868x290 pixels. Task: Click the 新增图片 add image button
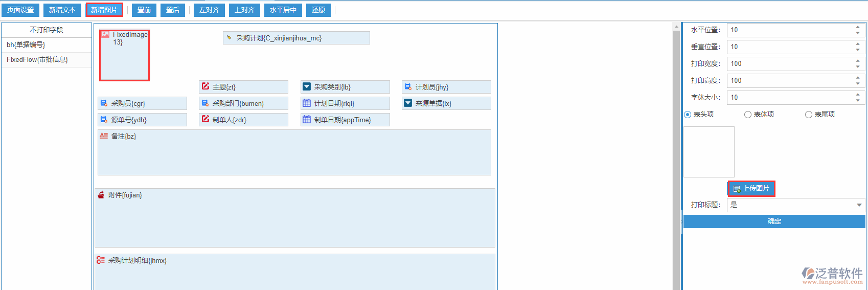point(104,10)
